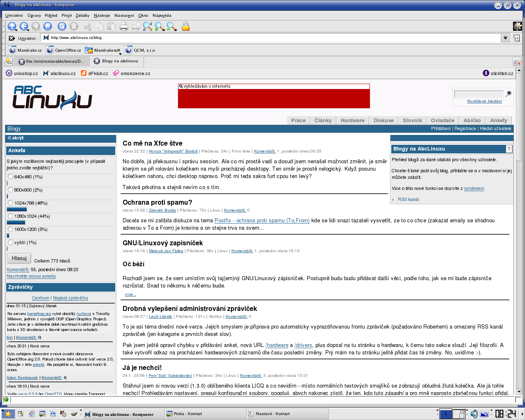The width and height of the screenshot is (525, 420).
Task: Select the 800x600 poll option
Action: point(11,190)
